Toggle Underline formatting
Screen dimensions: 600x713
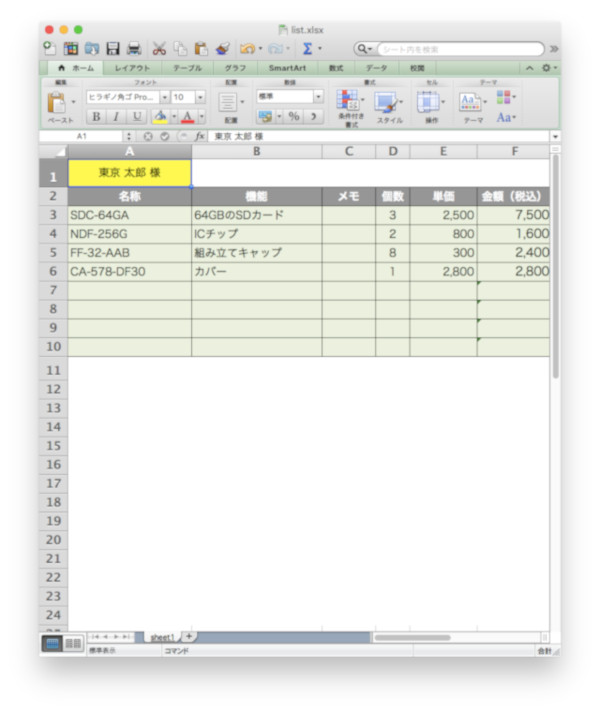136,117
